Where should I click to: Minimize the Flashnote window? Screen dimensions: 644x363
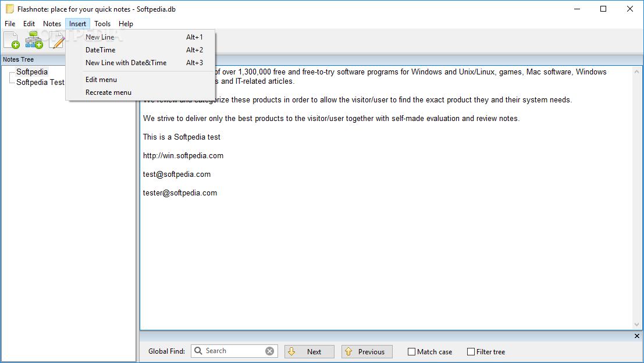click(577, 9)
